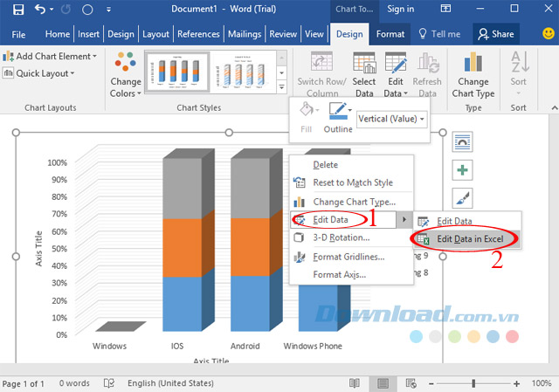Open Change Colors palette
The image size is (559, 392).
(x=125, y=74)
